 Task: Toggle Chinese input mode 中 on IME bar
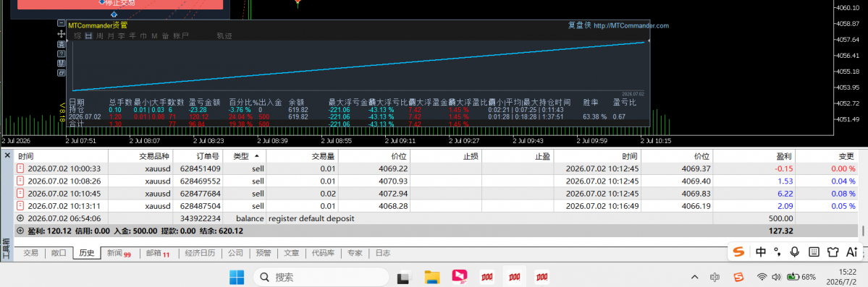761,252
